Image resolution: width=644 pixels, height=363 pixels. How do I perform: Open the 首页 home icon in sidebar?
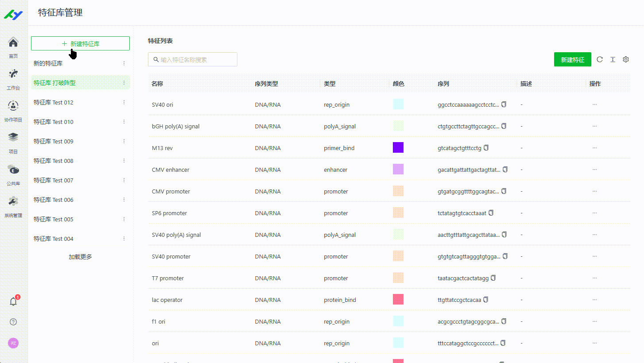coord(13,43)
